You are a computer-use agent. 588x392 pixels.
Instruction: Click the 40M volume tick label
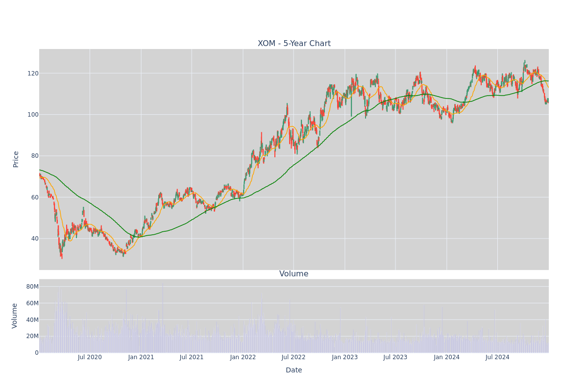(x=32, y=320)
